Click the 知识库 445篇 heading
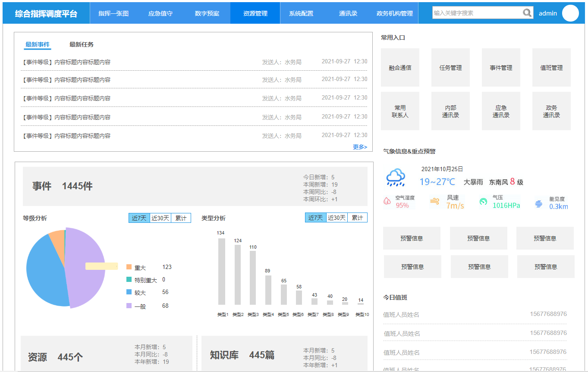 pos(242,355)
